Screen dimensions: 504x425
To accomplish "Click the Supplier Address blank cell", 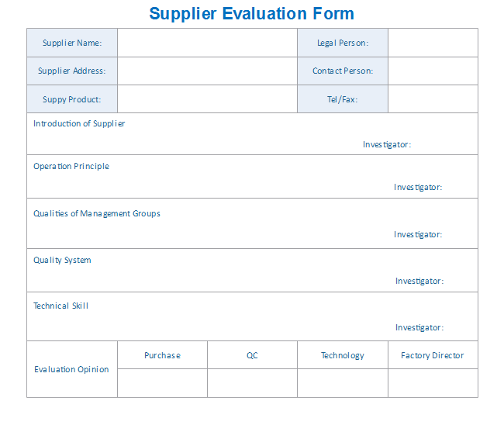I will point(207,71).
